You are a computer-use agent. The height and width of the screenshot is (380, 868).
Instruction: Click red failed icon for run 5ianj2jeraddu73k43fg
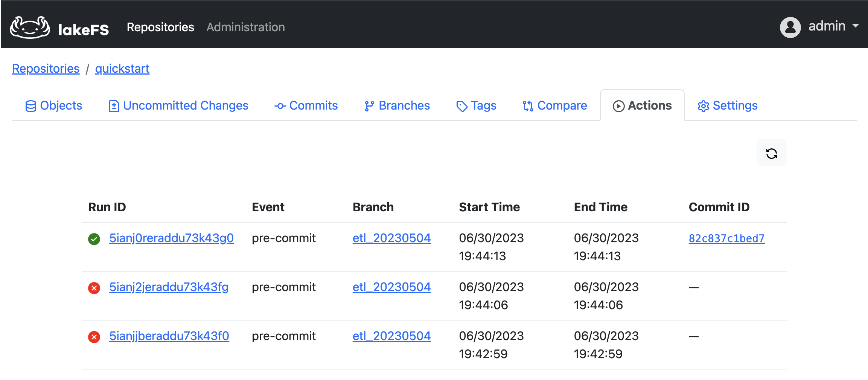coord(94,288)
